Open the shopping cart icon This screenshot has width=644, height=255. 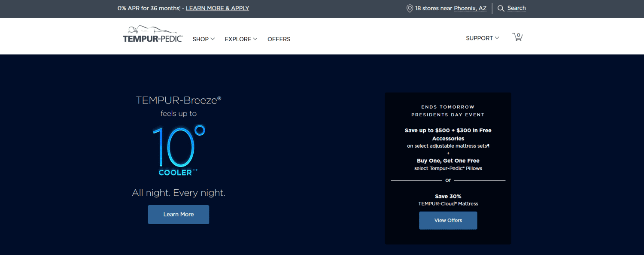(x=517, y=37)
